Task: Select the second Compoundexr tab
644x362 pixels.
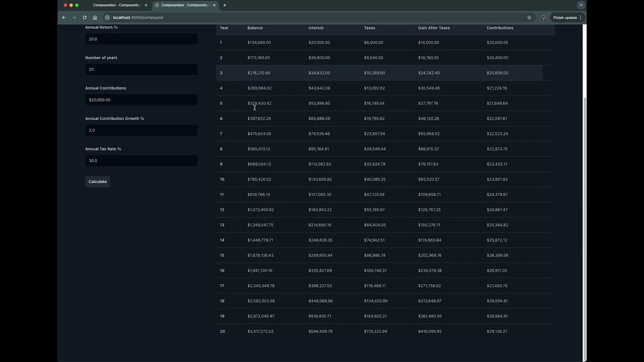Action: tap(185, 5)
